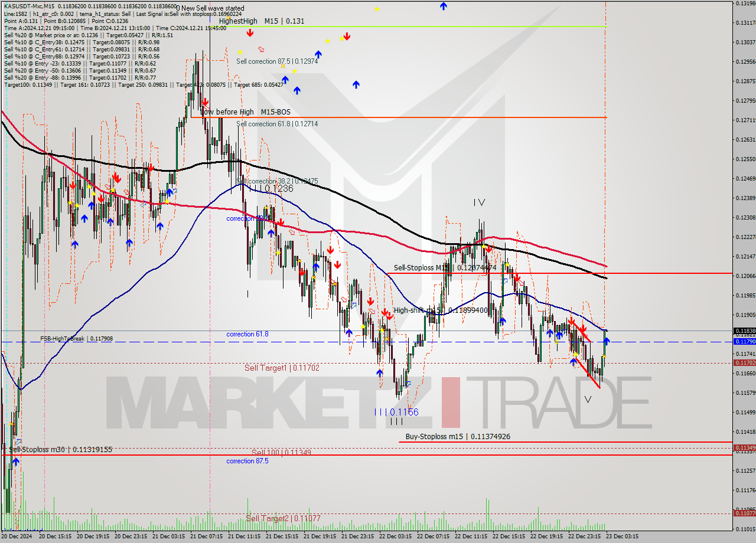The image size is (756, 543).
Task: Click the red 0.11077 price tag
Action: (744, 513)
